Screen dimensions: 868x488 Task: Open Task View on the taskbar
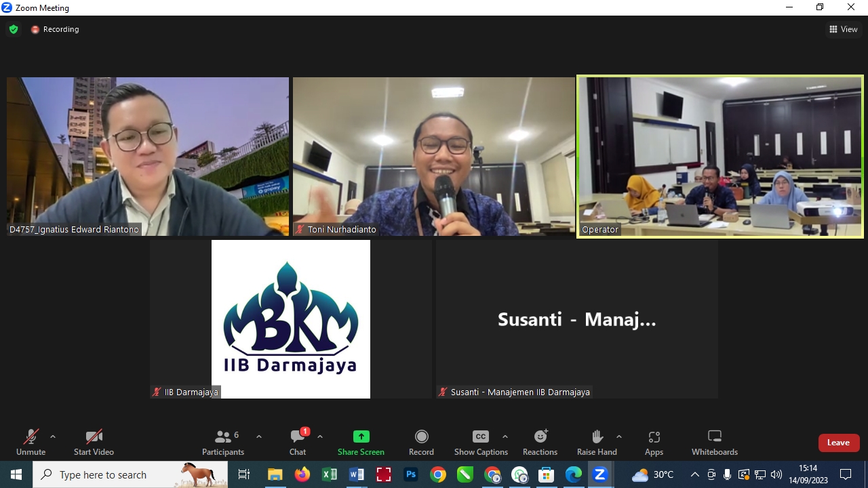[244, 474]
